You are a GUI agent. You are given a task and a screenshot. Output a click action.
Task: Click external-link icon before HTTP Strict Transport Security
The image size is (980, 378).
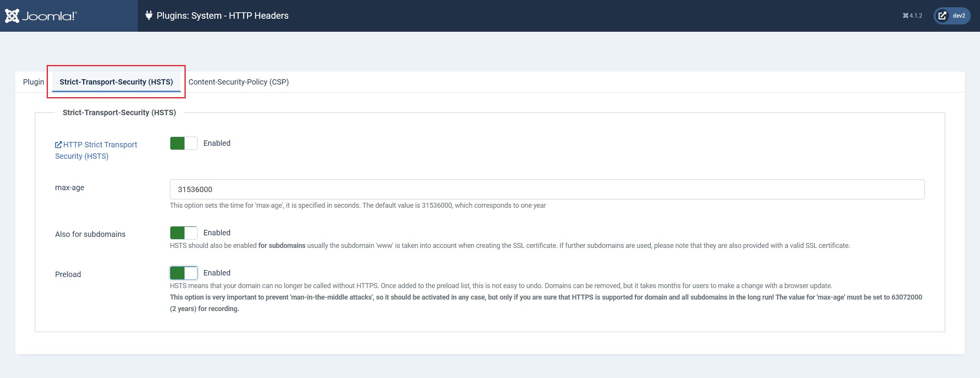tap(58, 144)
